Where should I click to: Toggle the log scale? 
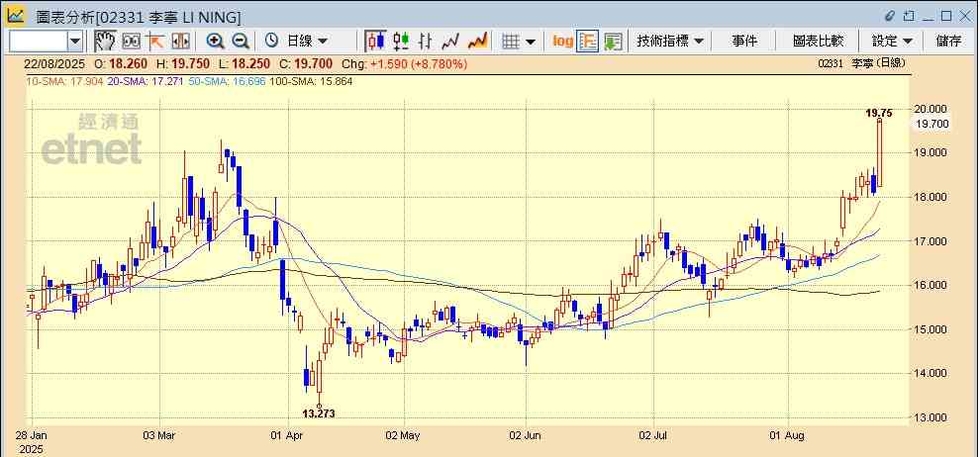coord(562,42)
